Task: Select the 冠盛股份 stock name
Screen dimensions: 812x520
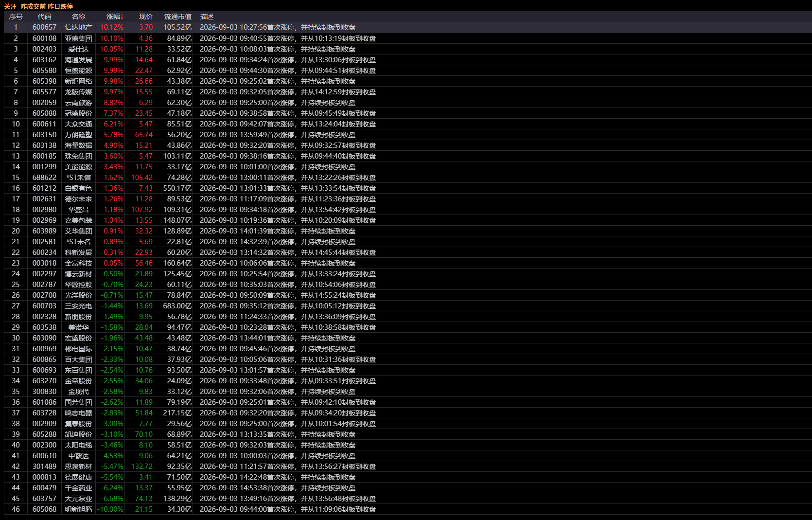Action: click(78, 113)
